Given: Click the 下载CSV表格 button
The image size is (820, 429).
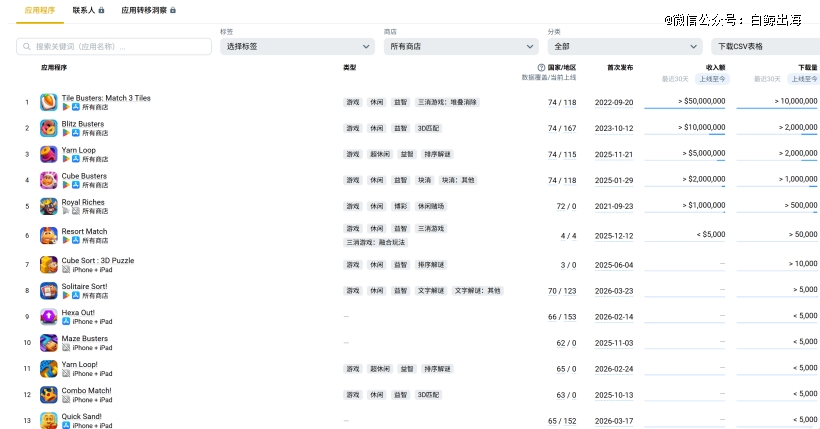Looking at the screenshot, I should [764, 46].
